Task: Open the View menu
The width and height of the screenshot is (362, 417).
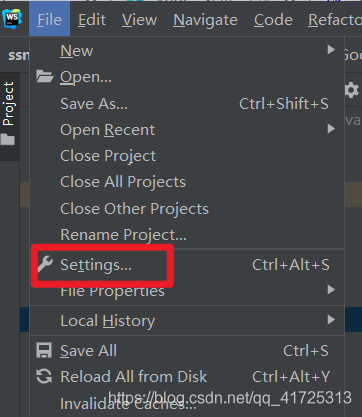Action: click(139, 20)
